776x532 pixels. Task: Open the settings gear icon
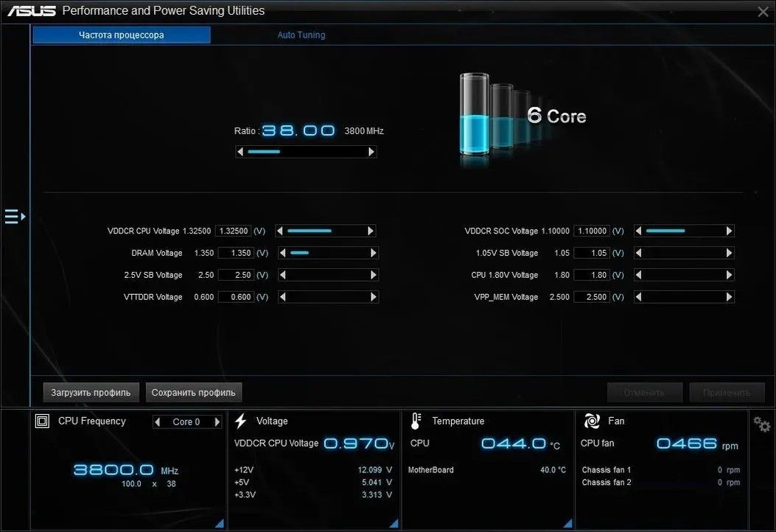761,424
